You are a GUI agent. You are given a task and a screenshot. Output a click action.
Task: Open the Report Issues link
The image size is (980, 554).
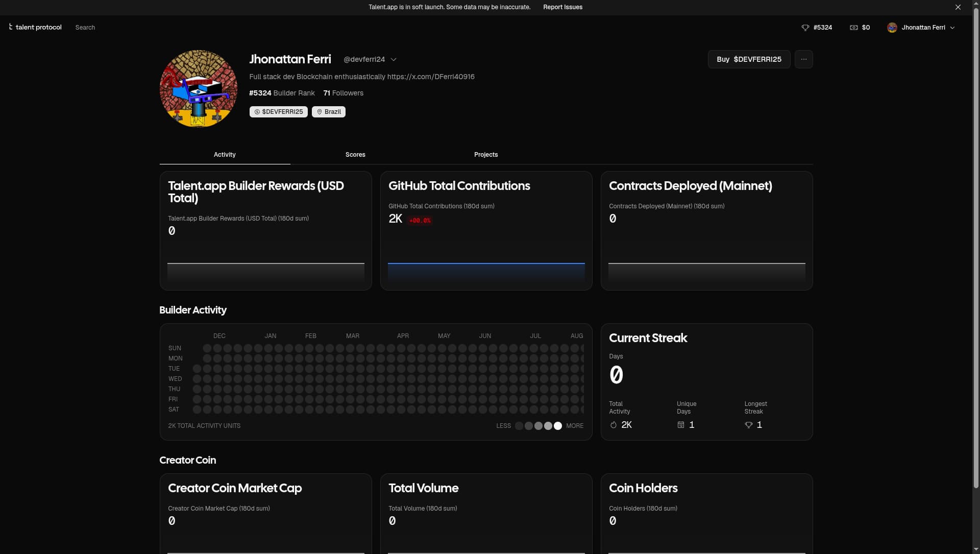562,7
